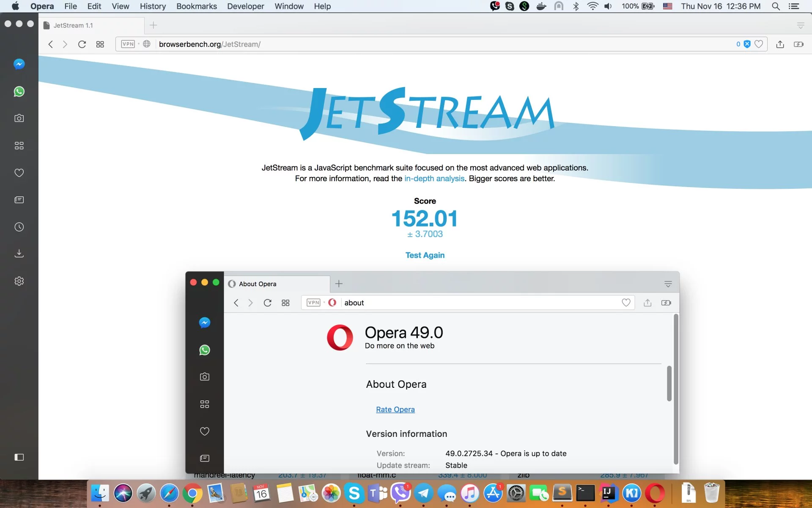Select About Opera tab
This screenshot has height=508, width=812.
coord(277,284)
